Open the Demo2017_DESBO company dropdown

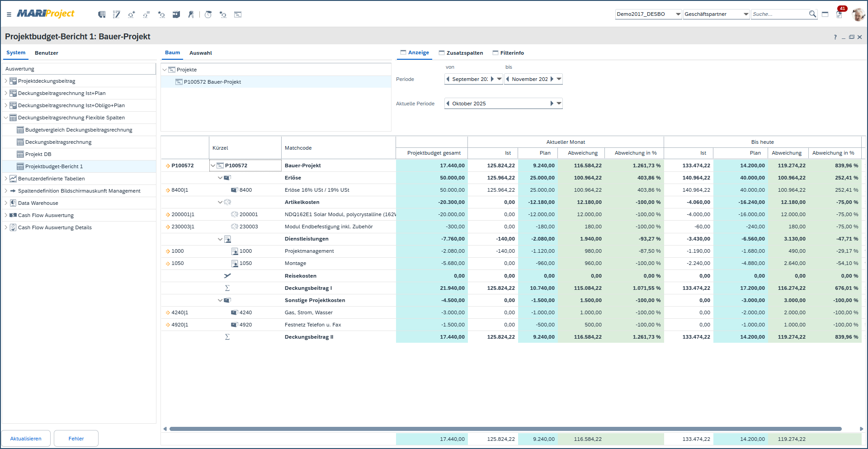678,14
